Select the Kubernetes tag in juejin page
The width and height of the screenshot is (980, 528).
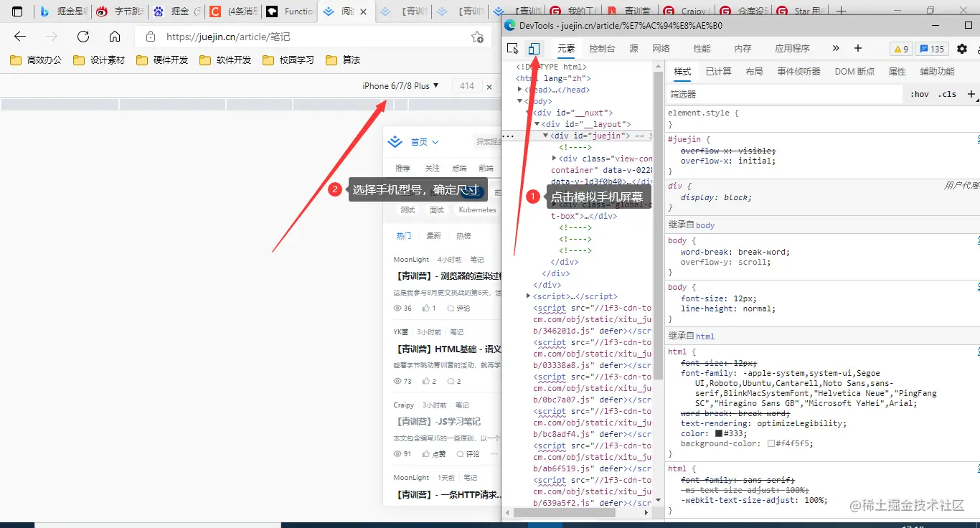pyautogui.click(x=477, y=209)
